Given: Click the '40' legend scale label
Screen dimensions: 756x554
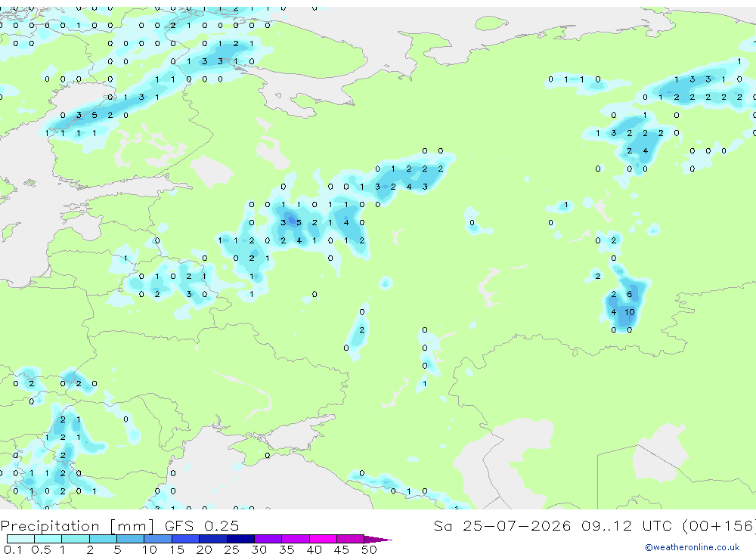Looking at the screenshot, I should (x=314, y=549).
